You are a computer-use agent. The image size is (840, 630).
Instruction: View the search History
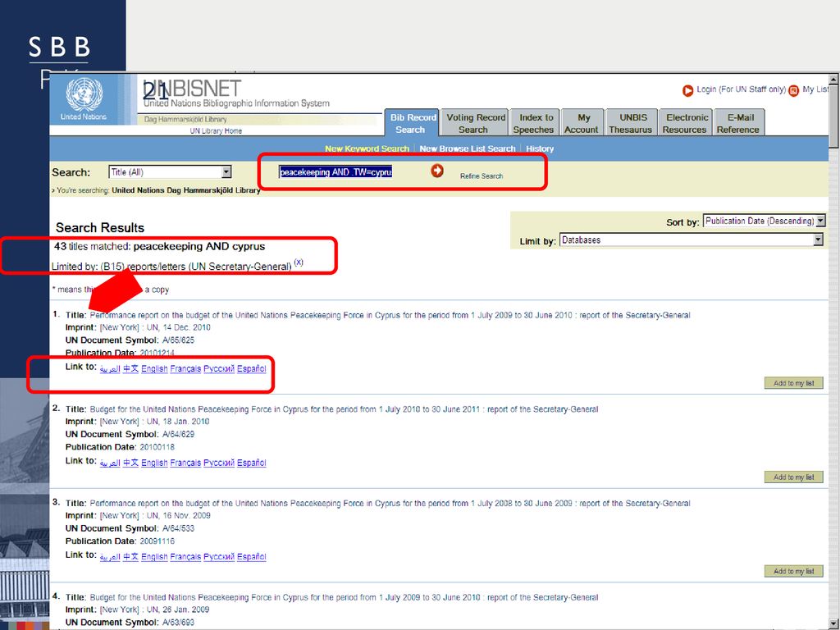pos(540,148)
